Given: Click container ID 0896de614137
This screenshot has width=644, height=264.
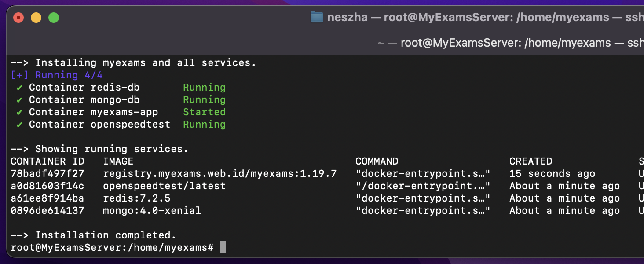Looking at the screenshot, I should coord(48,211).
